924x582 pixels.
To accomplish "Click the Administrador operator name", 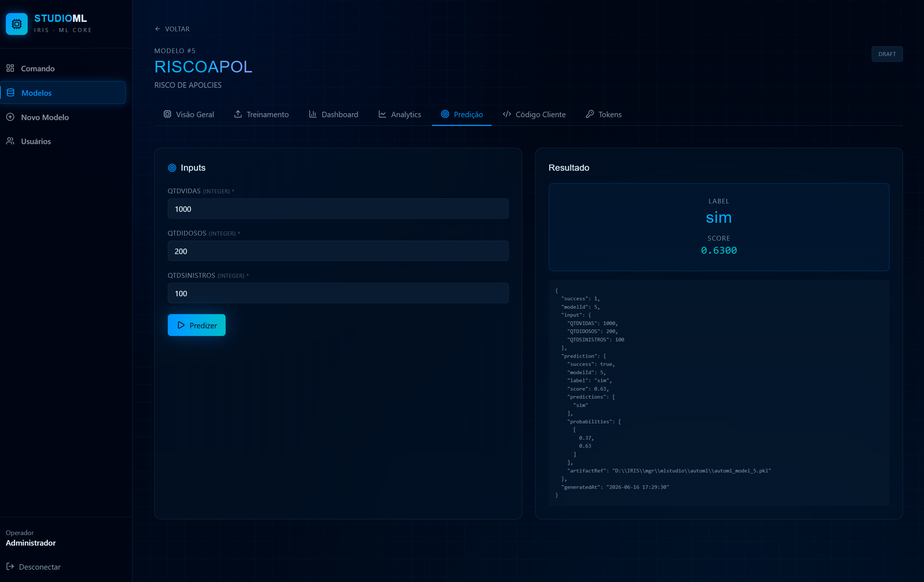I will pyautogui.click(x=31, y=542).
